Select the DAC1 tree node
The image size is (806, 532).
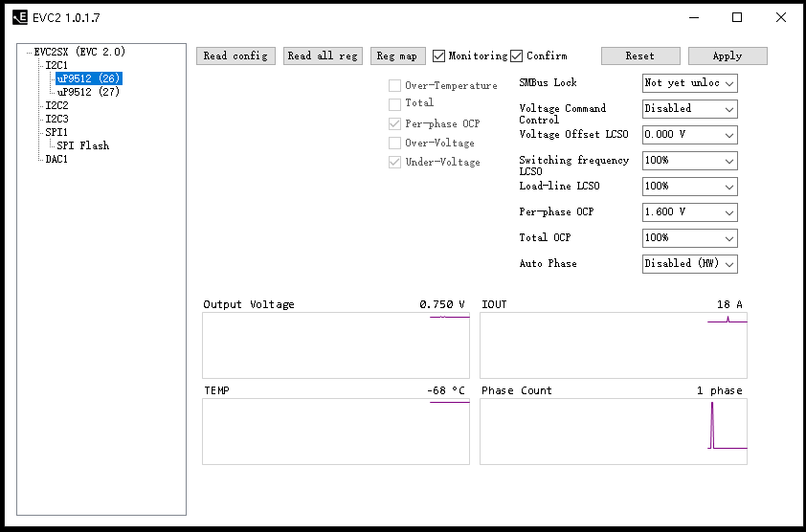click(56, 159)
